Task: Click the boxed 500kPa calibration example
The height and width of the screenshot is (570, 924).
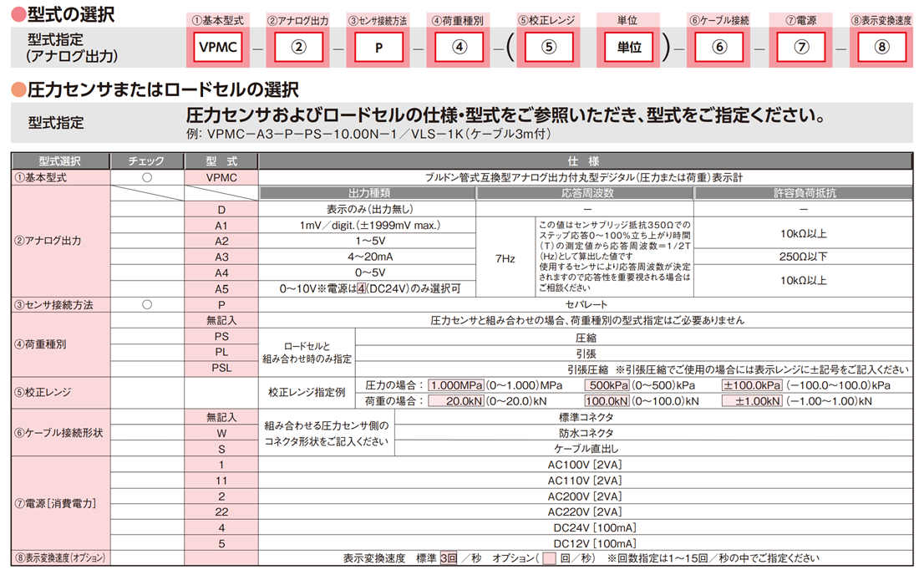Action: pos(607,385)
